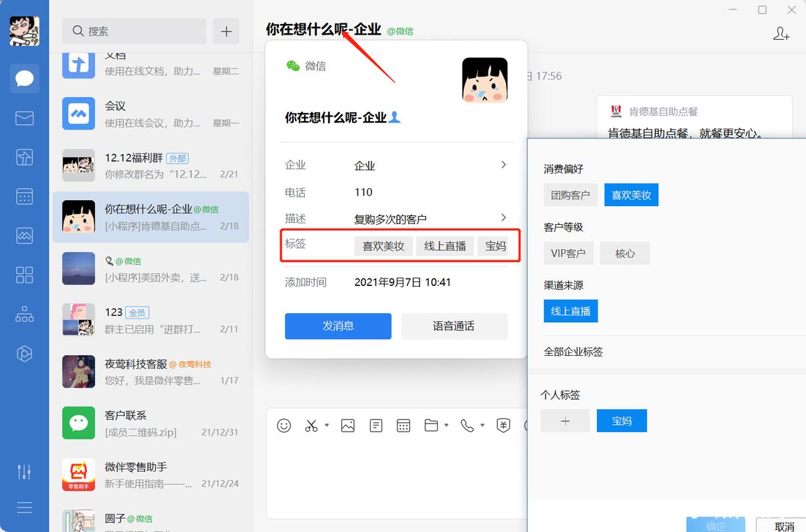Open the hexagon cube icon in sidebar
Viewport: 806px width, 532px height.
point(25,353)
